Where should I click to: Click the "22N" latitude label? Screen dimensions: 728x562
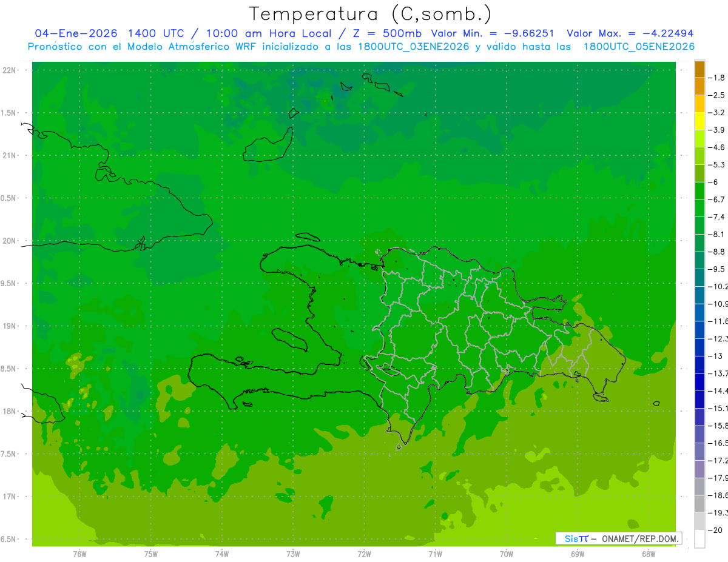(x=10, y=70)
